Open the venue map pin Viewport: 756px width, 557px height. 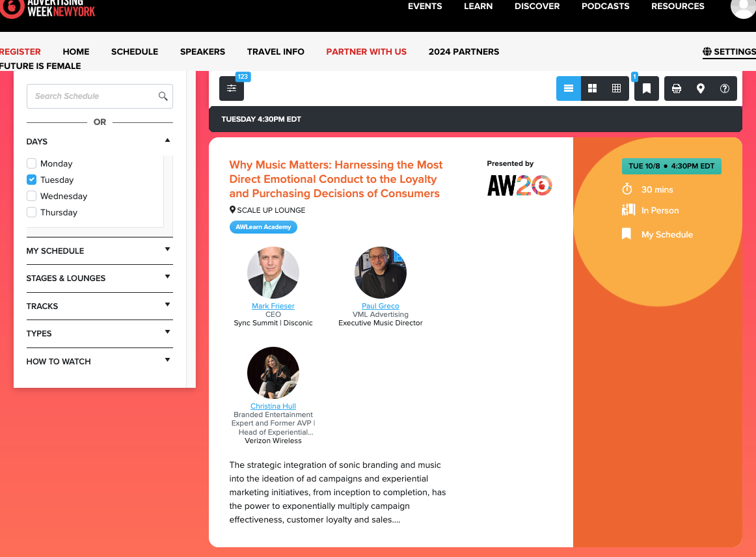tap(701, 88)
